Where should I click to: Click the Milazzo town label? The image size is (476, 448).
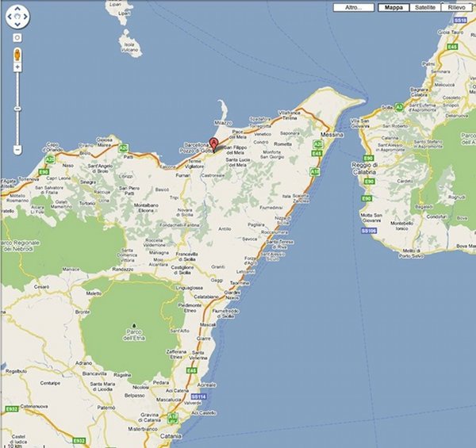click(224, 123)
